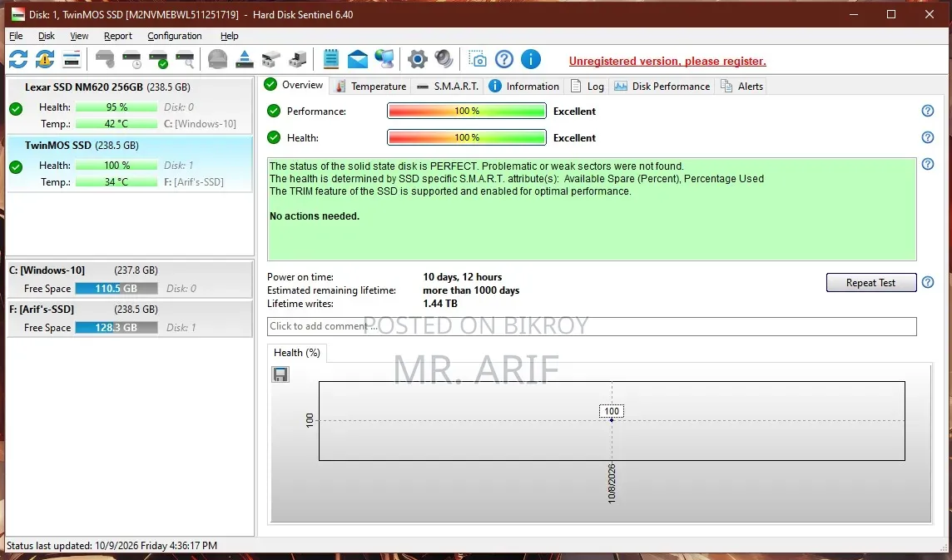Select the F: [Arif's-SSD] volume
Viewport: 952px width, 560px height.
129,318
